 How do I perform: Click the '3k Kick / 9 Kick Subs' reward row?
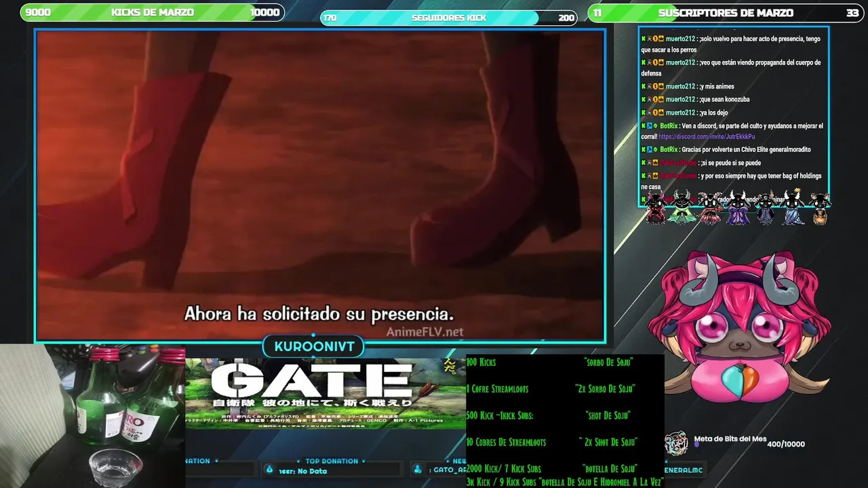564,481
